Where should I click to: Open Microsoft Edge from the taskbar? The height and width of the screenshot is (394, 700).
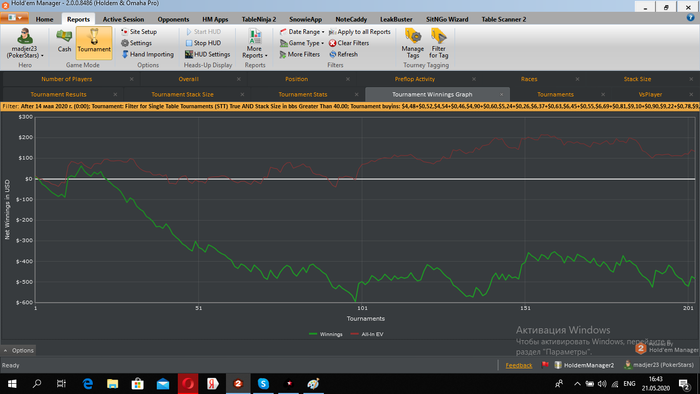pos(88,383)
